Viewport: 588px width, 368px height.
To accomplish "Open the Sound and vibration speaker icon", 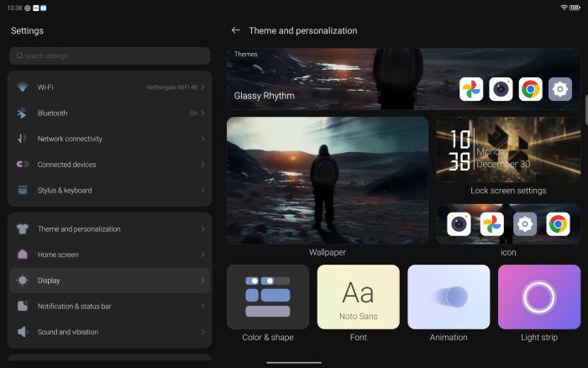I will coord(23,332).
